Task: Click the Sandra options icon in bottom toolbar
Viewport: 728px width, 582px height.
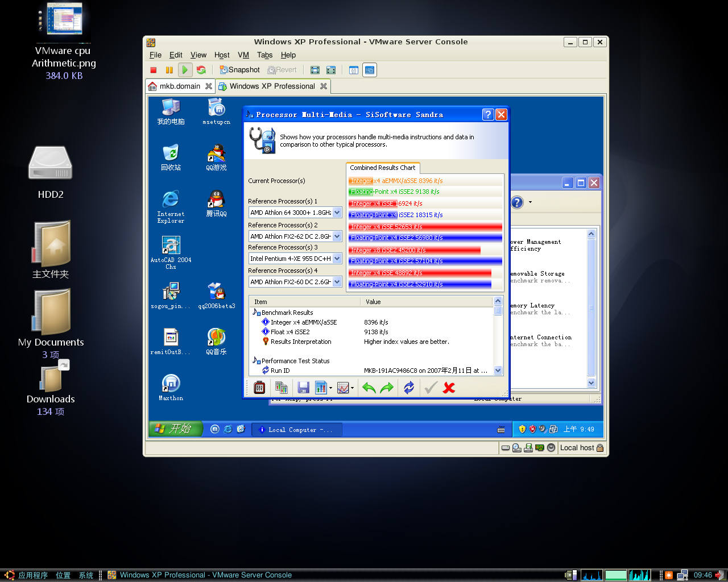Action: pyautogui.click(x=259, y=388)
